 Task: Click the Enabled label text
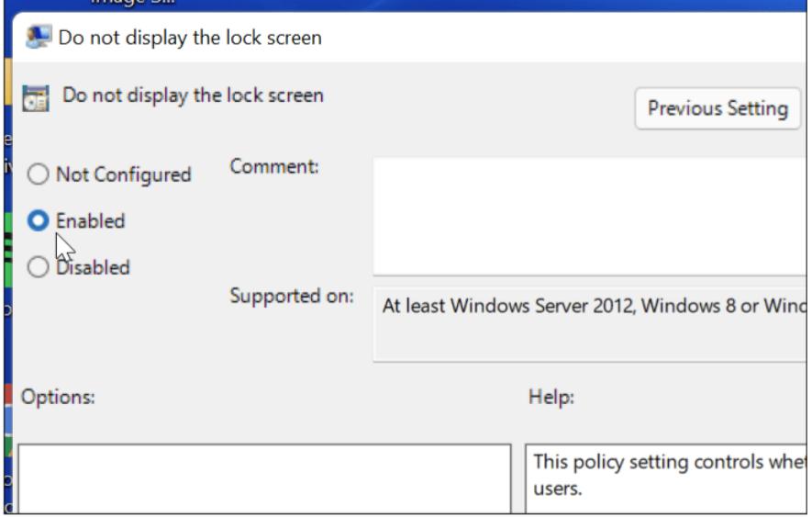pos(90,221)
